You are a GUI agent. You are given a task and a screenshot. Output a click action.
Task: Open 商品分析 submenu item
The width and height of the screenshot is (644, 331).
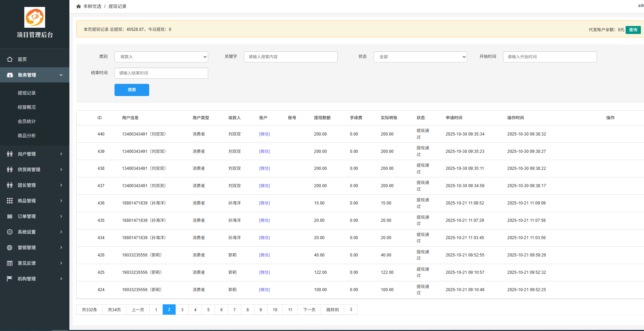pos(27,136)
